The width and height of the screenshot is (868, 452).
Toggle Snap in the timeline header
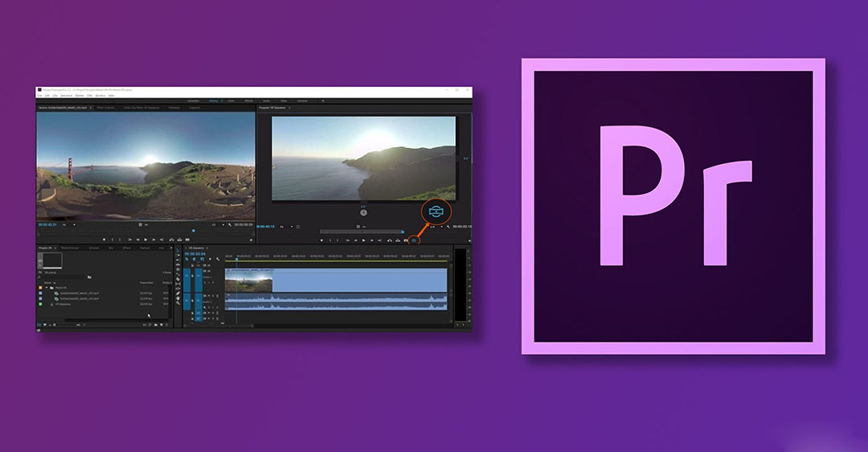(194, 259)
